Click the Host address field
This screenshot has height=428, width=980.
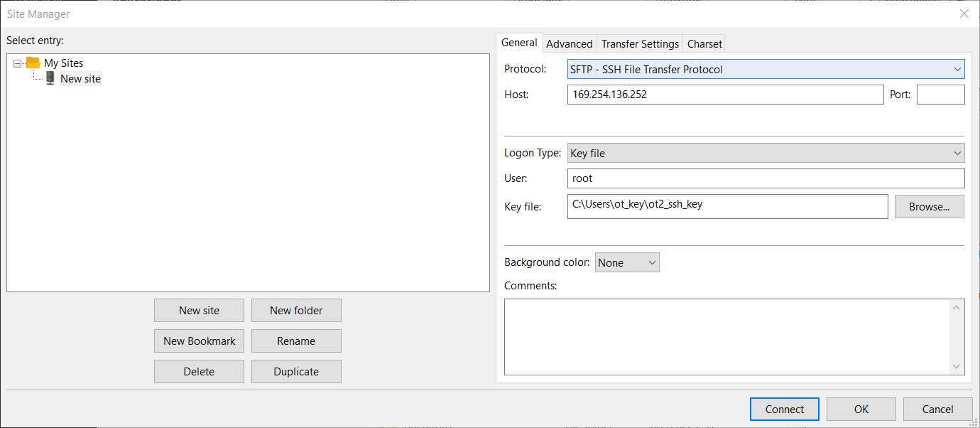pyautogui.click(x=724, y=95)
